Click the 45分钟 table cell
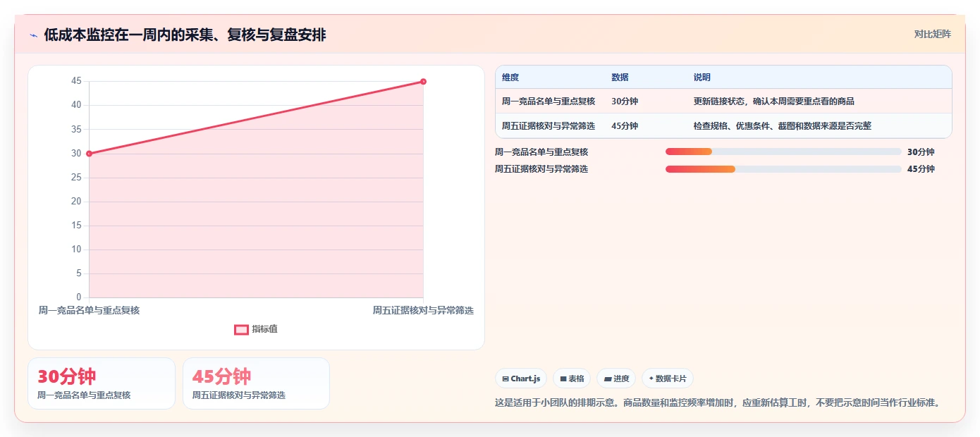The height and width of the screenshot is (437, 980). (x=625, y=126)
